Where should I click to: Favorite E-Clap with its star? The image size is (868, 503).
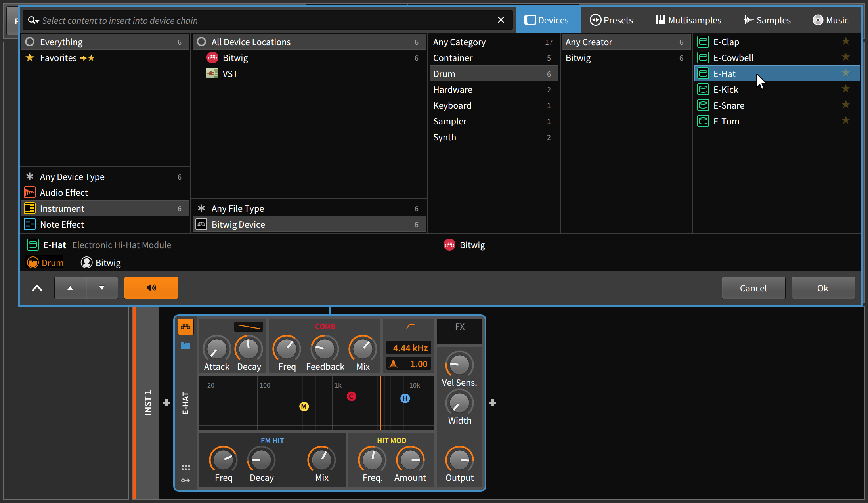(846, 41)
